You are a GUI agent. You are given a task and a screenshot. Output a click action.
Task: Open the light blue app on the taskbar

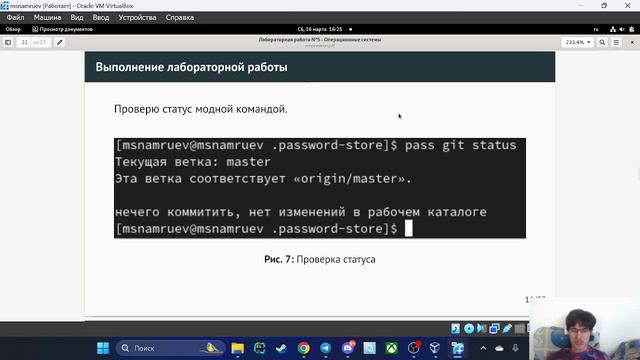pos(370,348)
